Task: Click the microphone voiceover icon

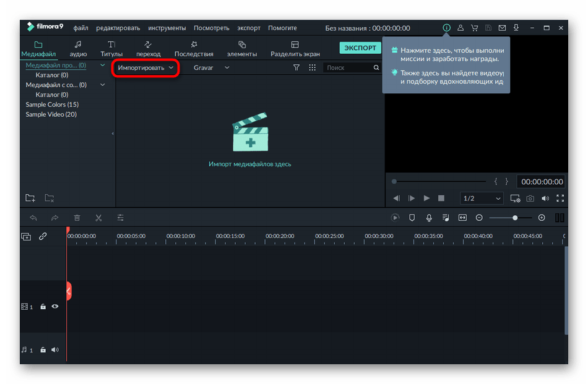Action: (429, 218)
